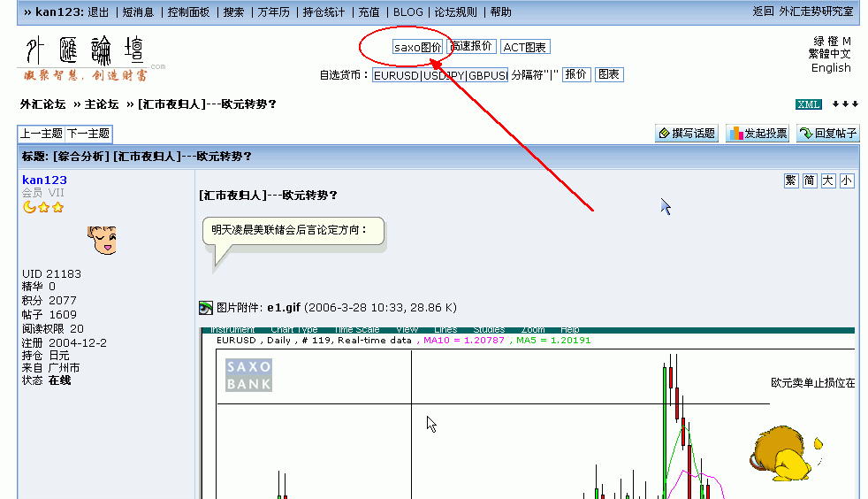868x499 pixels.
Task: Click 来自 广州市 text
Action: point(51,368)
